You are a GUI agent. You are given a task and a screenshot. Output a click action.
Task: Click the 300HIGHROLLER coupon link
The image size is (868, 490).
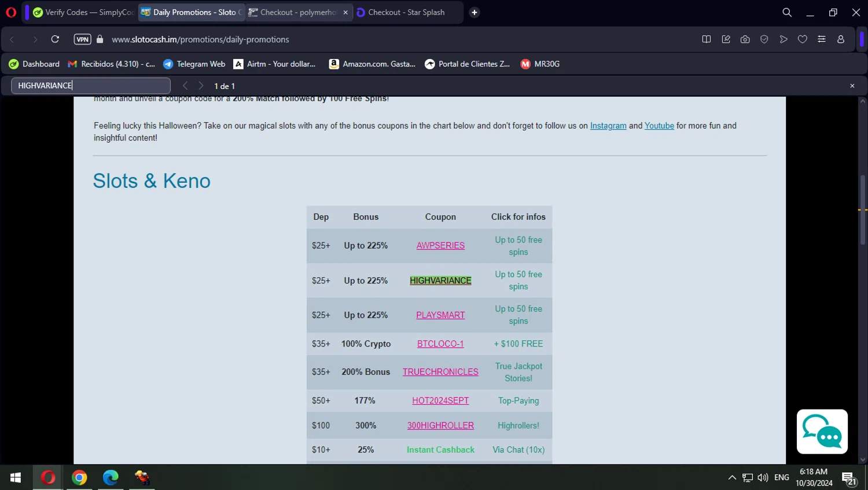tap(440, 425)
